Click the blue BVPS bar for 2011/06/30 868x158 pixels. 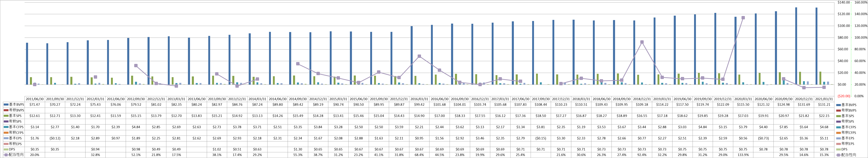(27, 64)
